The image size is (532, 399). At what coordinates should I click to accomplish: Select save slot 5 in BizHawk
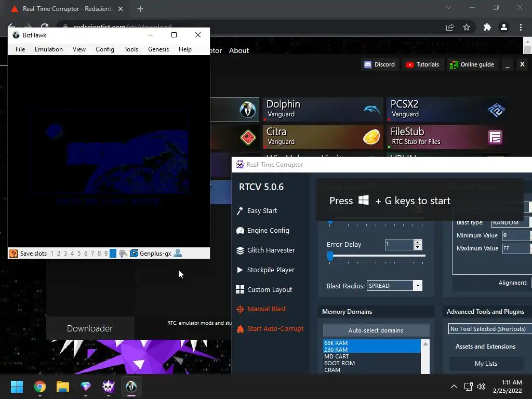[79, 254]
